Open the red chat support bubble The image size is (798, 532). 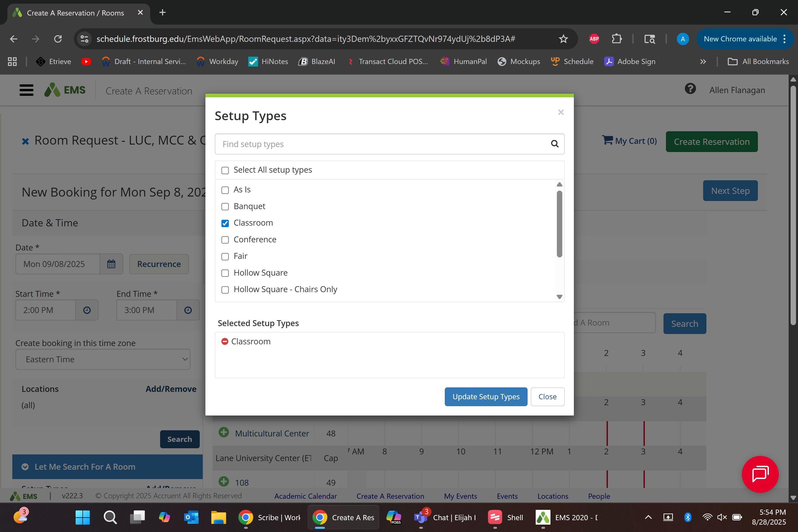[760, 474]
